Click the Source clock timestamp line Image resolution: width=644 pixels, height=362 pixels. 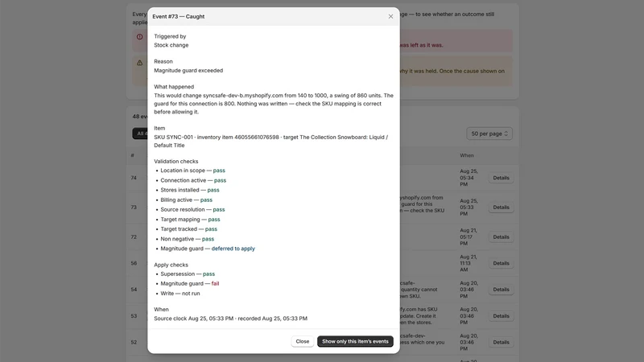point(230,319)
